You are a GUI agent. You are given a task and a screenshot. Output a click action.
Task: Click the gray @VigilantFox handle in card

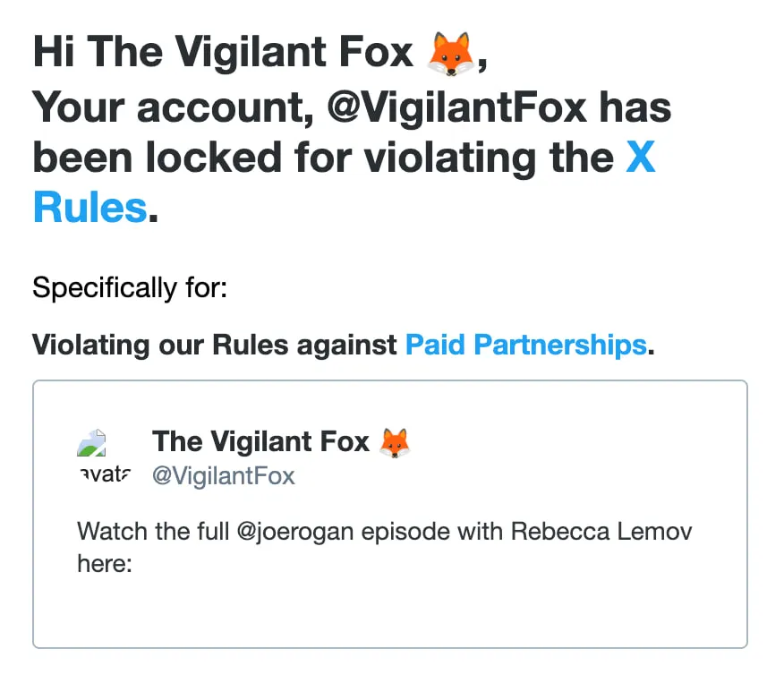223,475
